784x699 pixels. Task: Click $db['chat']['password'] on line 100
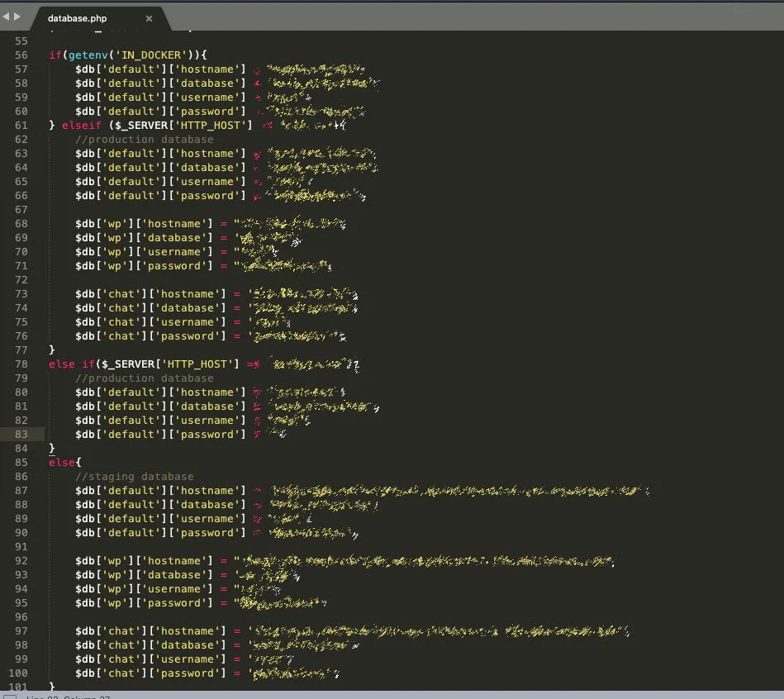[x=150, y=673]
